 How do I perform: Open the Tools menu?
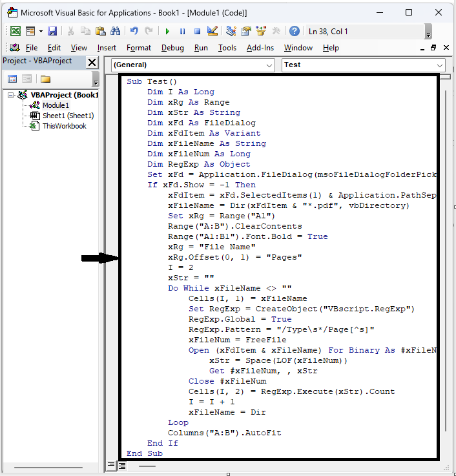point(227,48)
